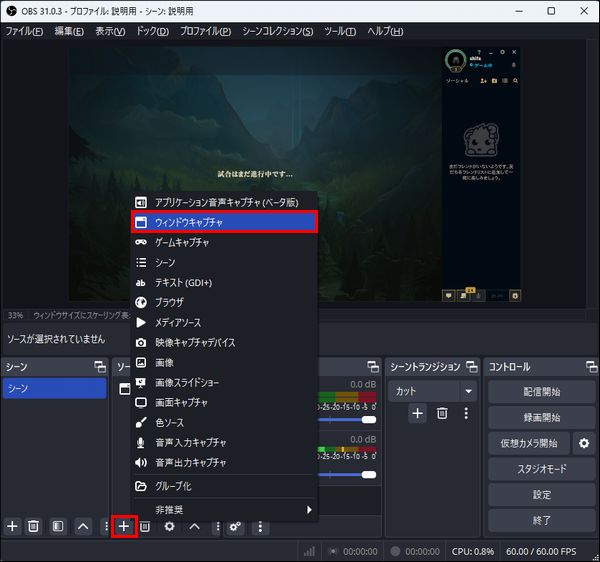
Task: Choose ブラウザ source from the menu
Action: [x=225, y=302]
